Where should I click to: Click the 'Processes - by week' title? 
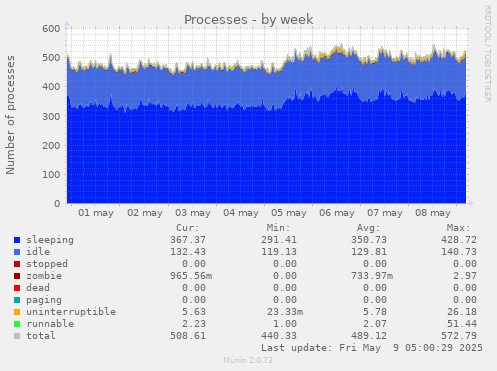(248, 19)
